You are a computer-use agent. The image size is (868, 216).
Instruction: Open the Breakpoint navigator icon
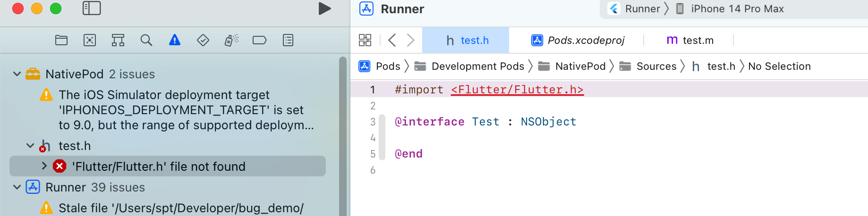tap(260, 41)
